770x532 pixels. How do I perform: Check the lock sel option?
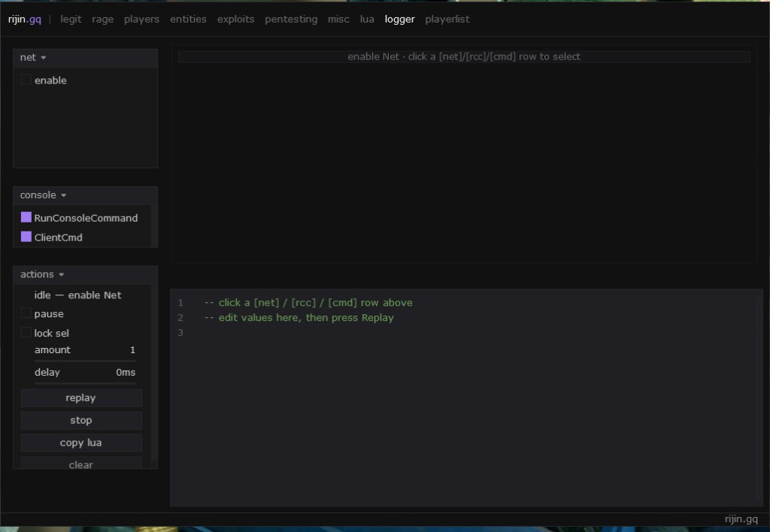pyautogui.click(x=26, y=332)
